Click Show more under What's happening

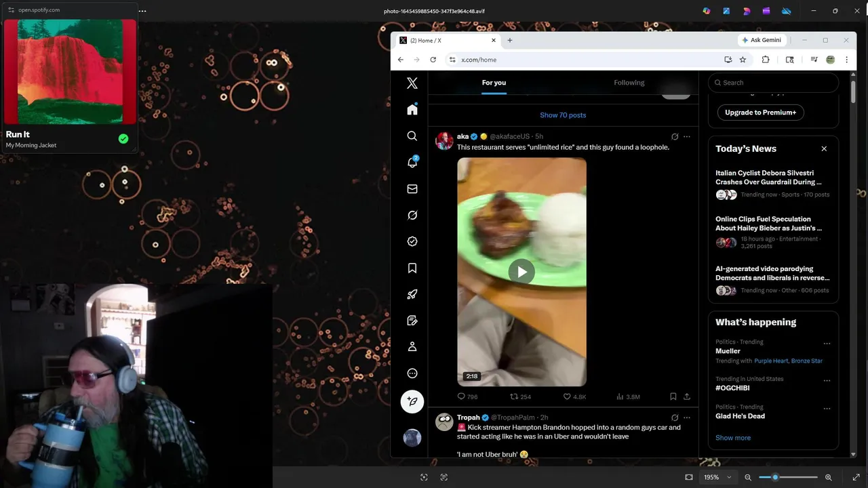733,438
